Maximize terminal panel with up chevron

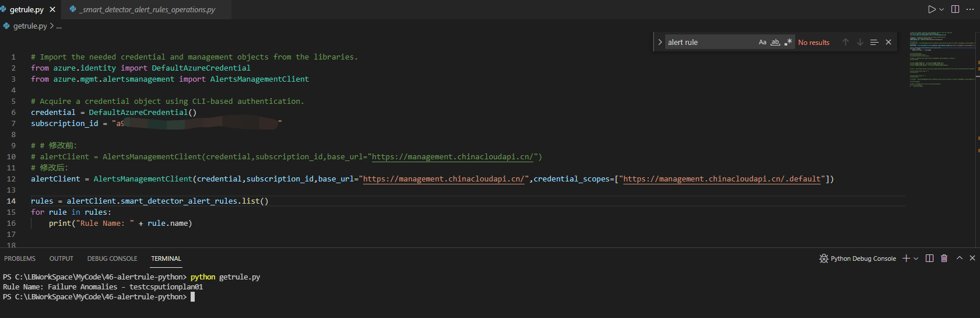[x=960, y=258]
